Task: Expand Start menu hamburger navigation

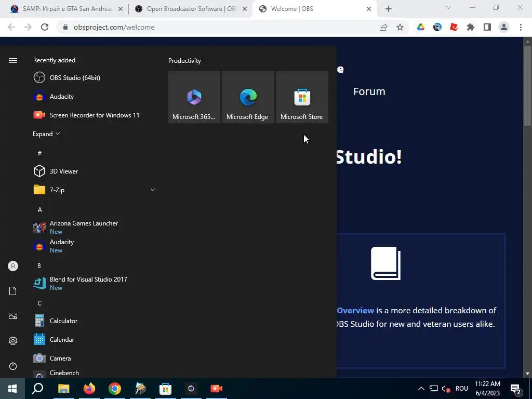Action: coord(13,60)
